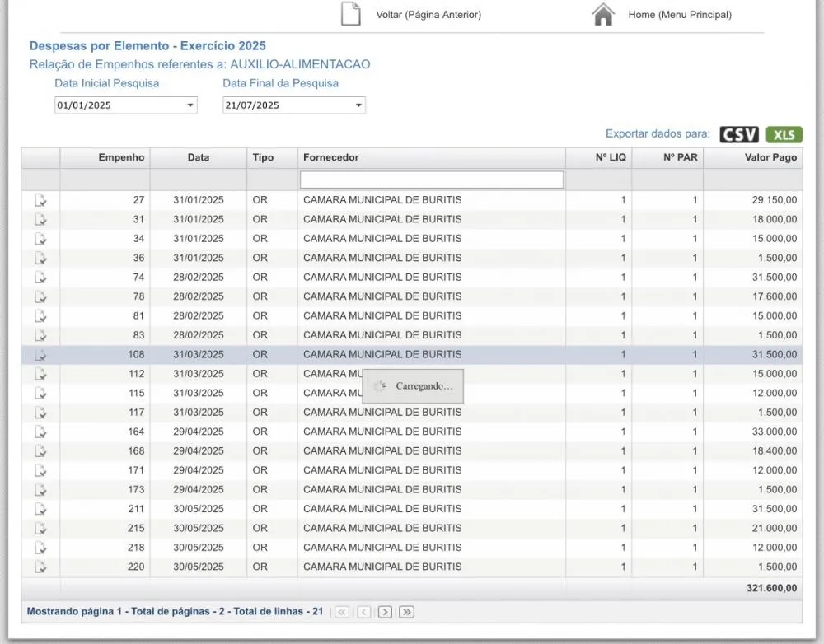824x644 pixels.
Task: Open detail icon for empenho 218
Action: (x=40, y=548)
